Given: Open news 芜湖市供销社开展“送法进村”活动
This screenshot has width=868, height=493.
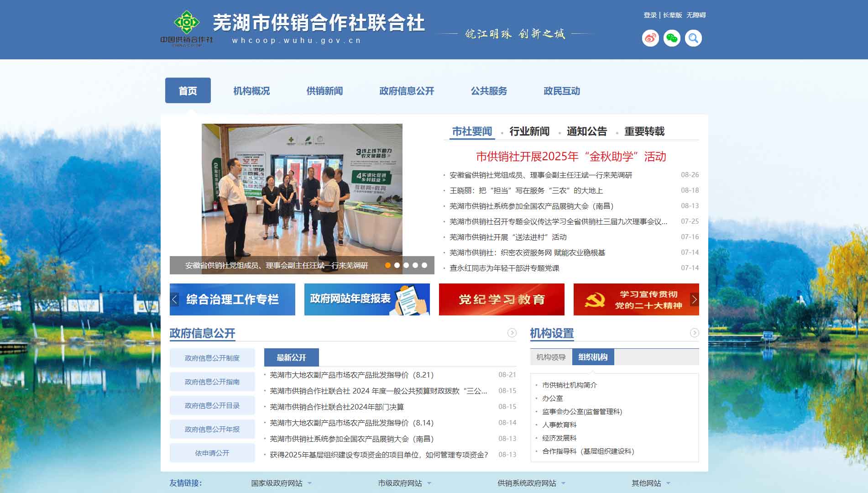Looking at the screenshot, I should click(508, 237).
